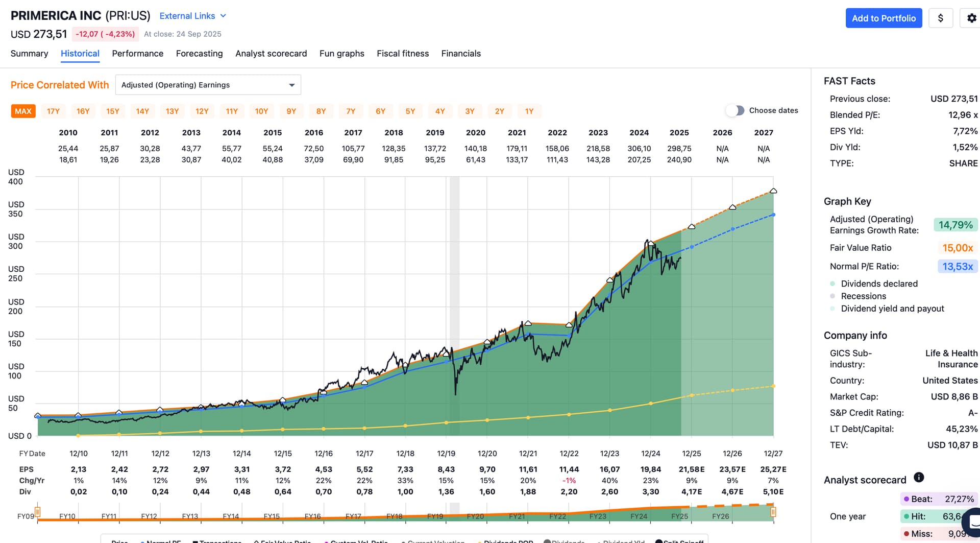Image resolution: width=980 pixels, height=543 pixels.
Task: Click the Analyst scorecard info icon
Action: [919, 477]
